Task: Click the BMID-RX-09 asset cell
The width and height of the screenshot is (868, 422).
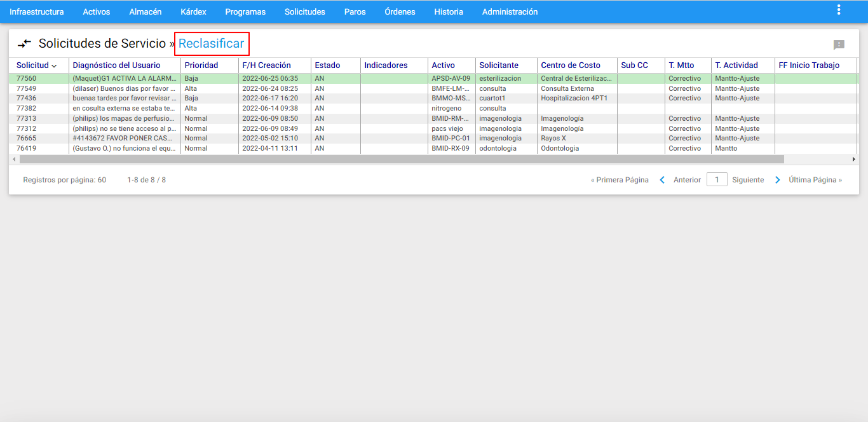Action: pyautogui.click(x=451, y=148)
